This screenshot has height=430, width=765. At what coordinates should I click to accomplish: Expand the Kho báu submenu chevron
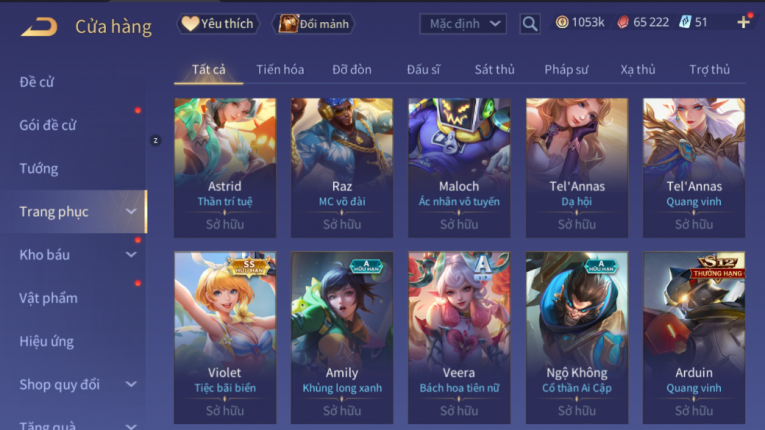[131, 255]
